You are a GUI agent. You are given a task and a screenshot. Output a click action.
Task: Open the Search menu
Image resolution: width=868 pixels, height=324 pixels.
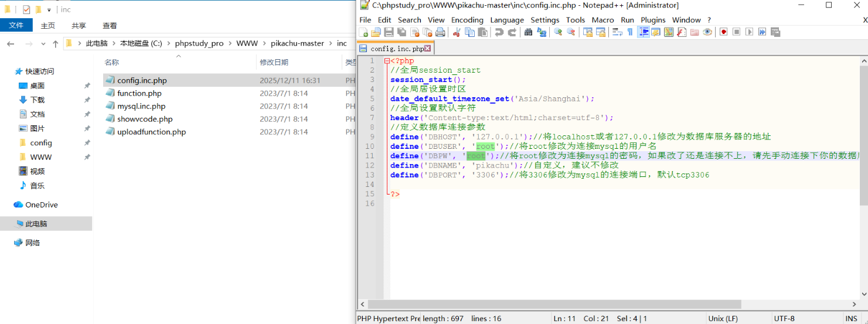410,20
